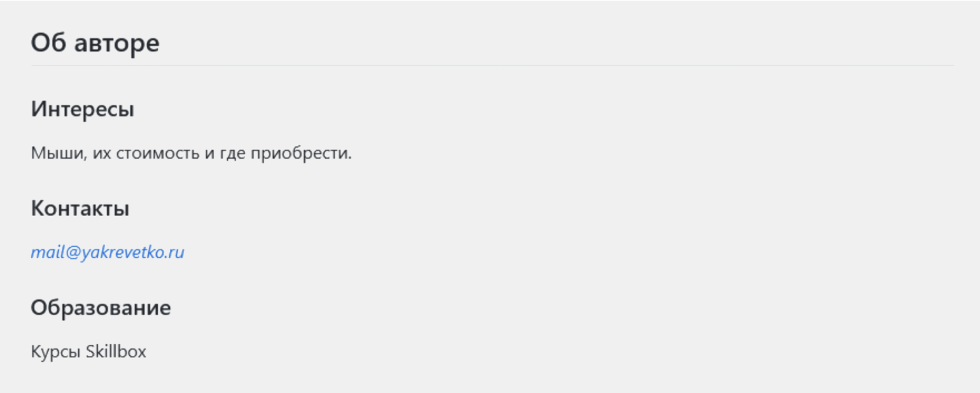Click the "Контакты" section heading

click(80, 208)
